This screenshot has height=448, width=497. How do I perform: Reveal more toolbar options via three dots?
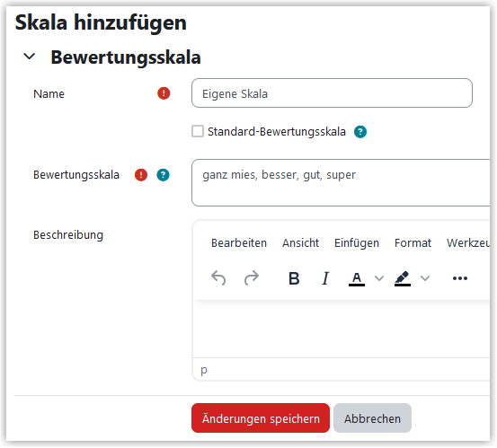tap(460, 278)
